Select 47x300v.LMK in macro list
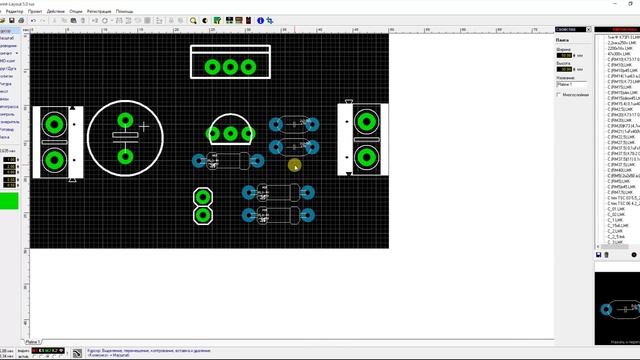The height and width of the screenshot is (360, 640). [619, 54]
